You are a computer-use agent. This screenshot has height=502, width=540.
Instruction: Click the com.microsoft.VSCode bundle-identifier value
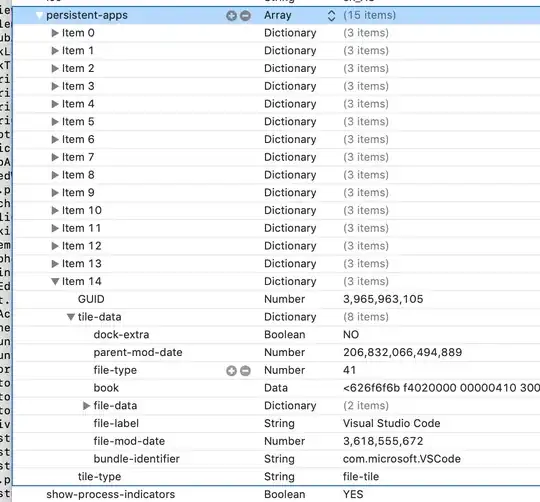402,459
